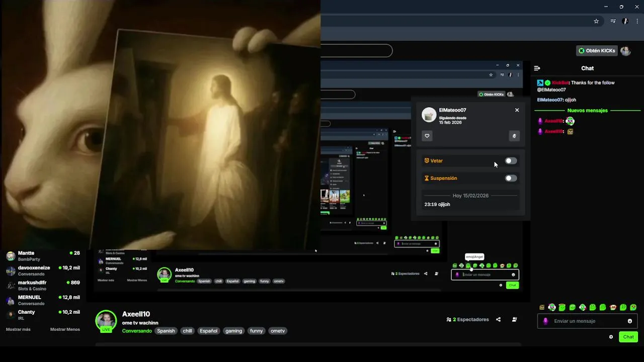Click the purple microphone badge in message box
This screenshot has height=362, width=644.
click(x=545, y=321)
